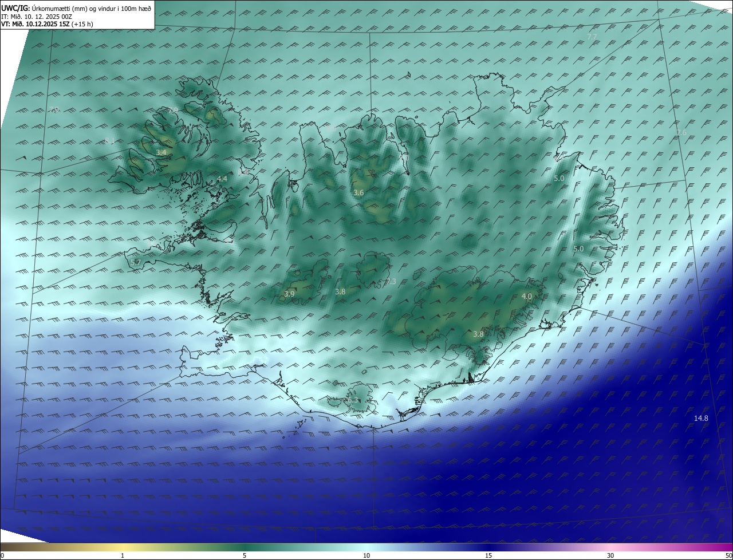Click the 50 tick on the color scale

[x=728, y=555]
